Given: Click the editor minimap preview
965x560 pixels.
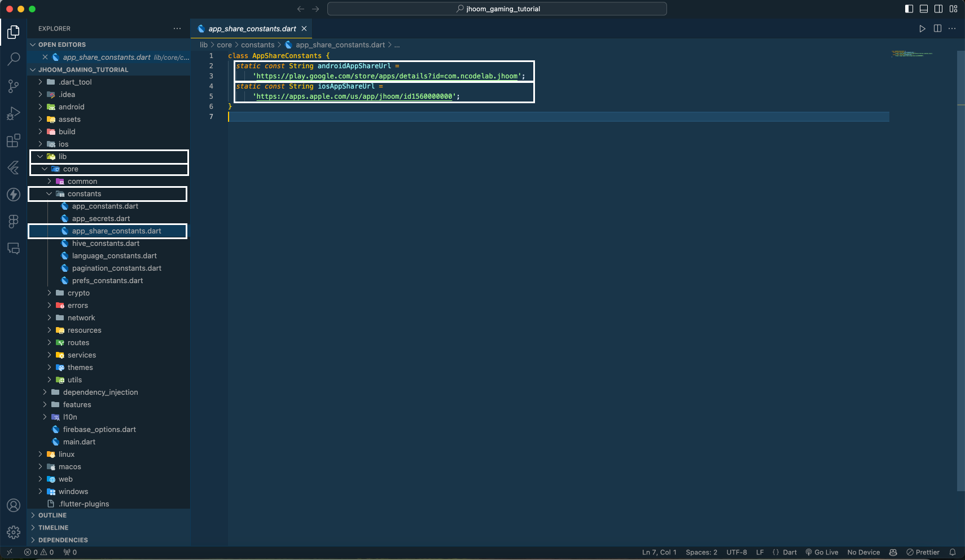Looking at the screenshot, I should tap(912, 54).
